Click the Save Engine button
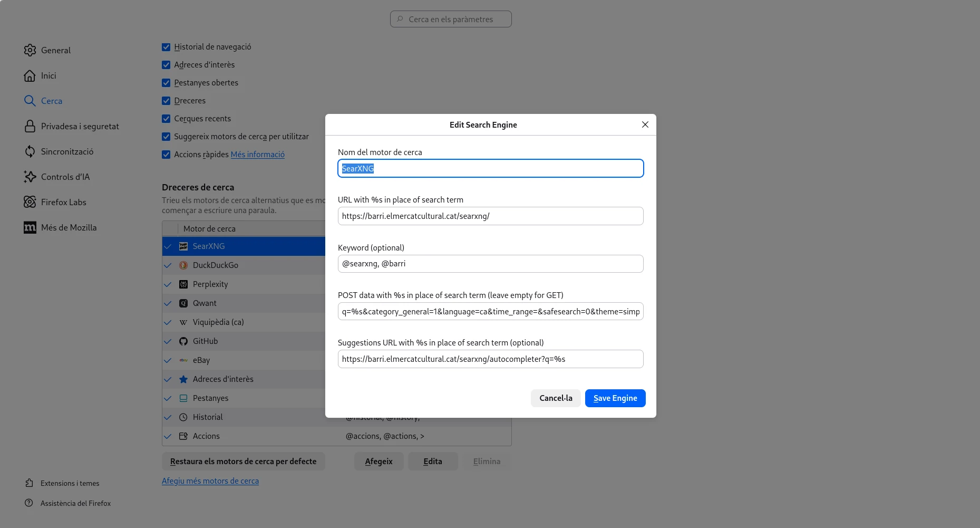 (x=615, y=398)
